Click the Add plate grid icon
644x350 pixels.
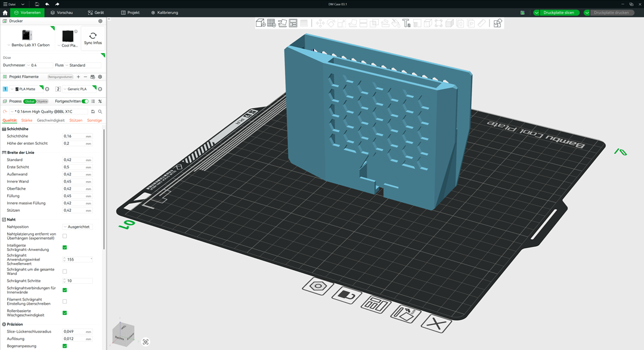click(271, 23)
